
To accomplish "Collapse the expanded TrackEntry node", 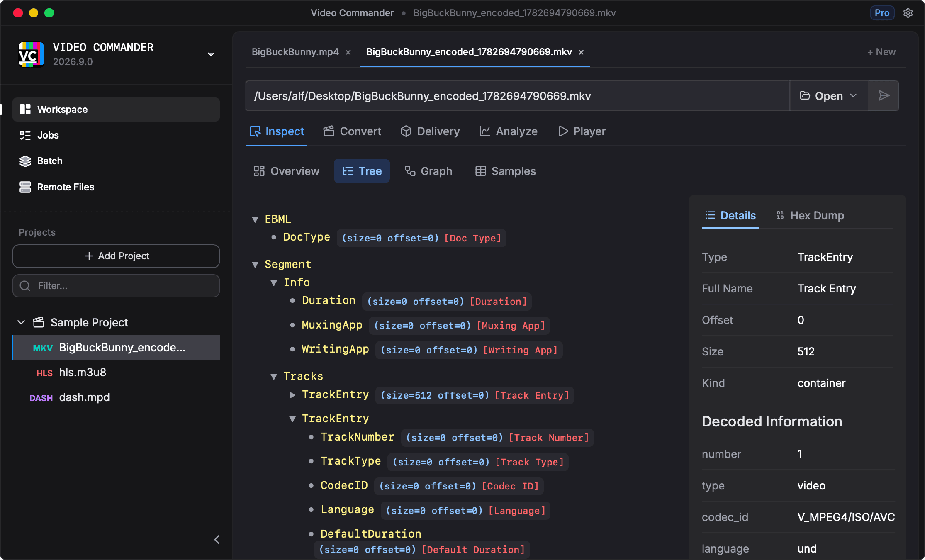I will [x=292, y=419].
